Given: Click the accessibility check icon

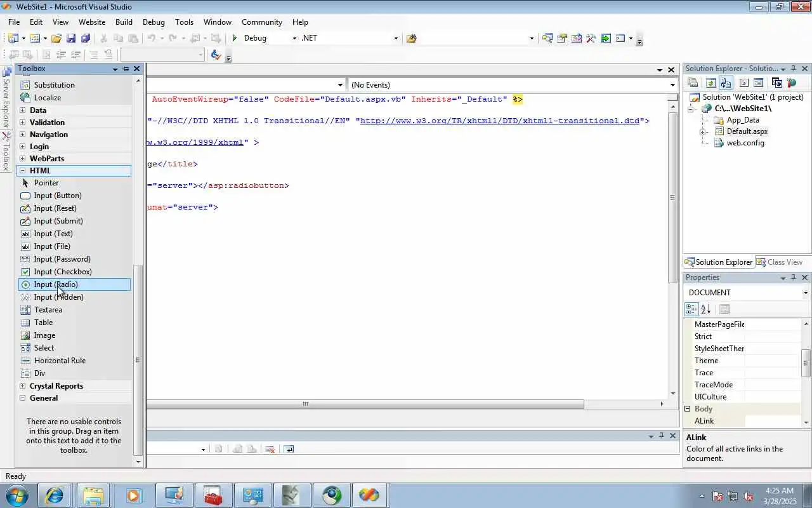Looking at the screenshot, I should pyautogui.click(x=216, y=55).
